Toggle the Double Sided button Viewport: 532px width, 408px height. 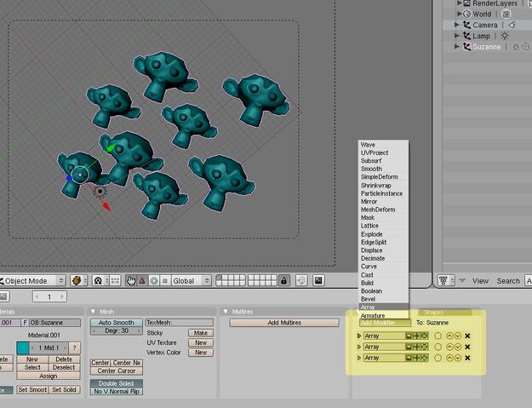(117, 383)
